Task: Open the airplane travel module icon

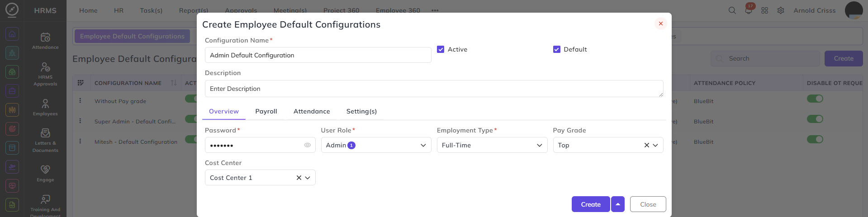Action: pyautogui.click(x=12, y=167)
